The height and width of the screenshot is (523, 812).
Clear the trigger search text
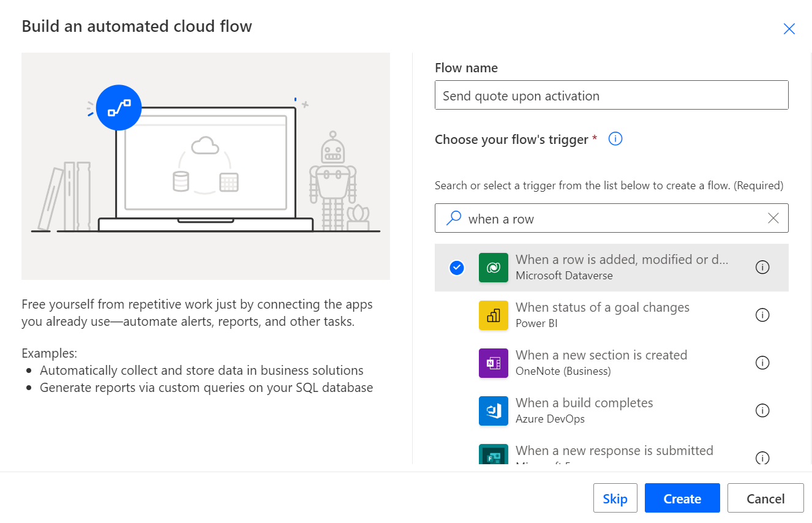click(x=773, y=219)
